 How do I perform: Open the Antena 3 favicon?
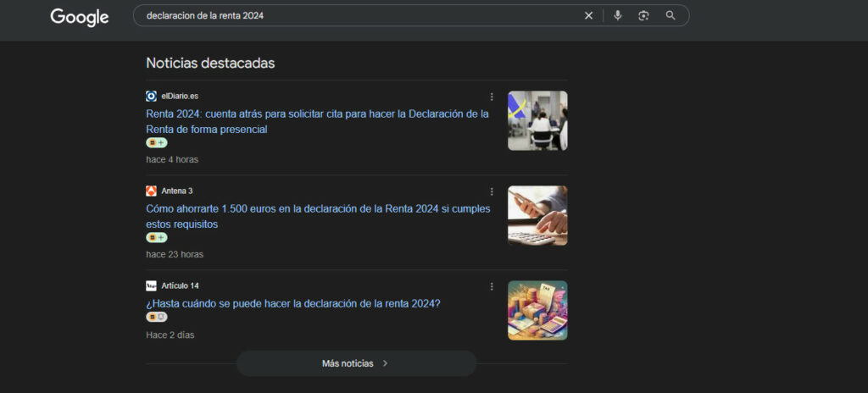(151, 191)
